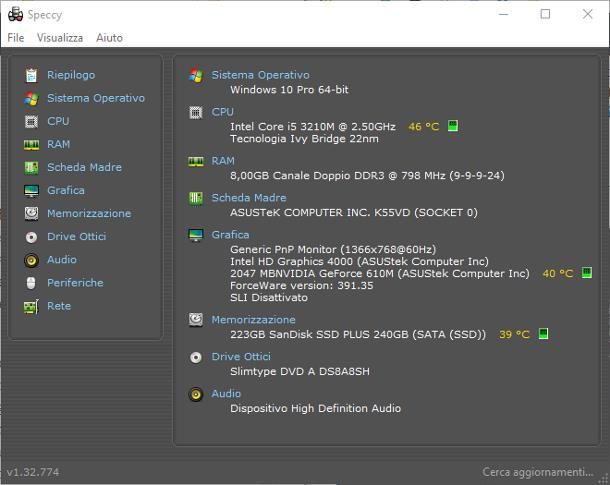Select Audio in the sidebar
This screenshot has height=485, width=610.
tap(62, 259)
